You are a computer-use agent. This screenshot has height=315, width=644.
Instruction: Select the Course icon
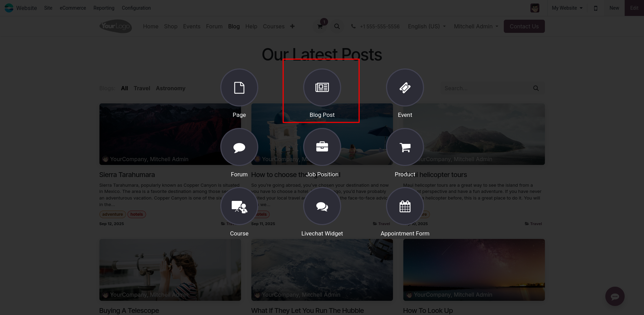[239, 206]
